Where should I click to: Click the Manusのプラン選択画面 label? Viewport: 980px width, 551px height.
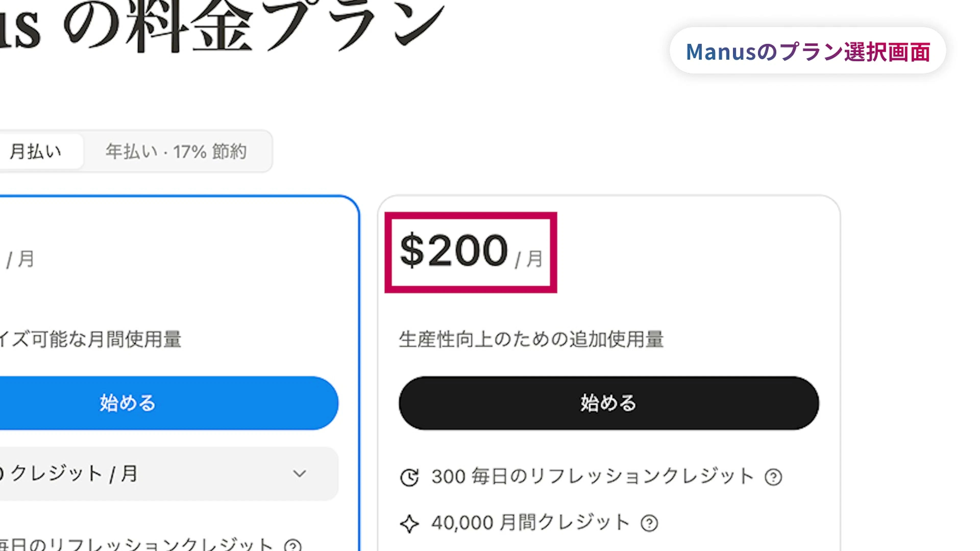[808, 51]
